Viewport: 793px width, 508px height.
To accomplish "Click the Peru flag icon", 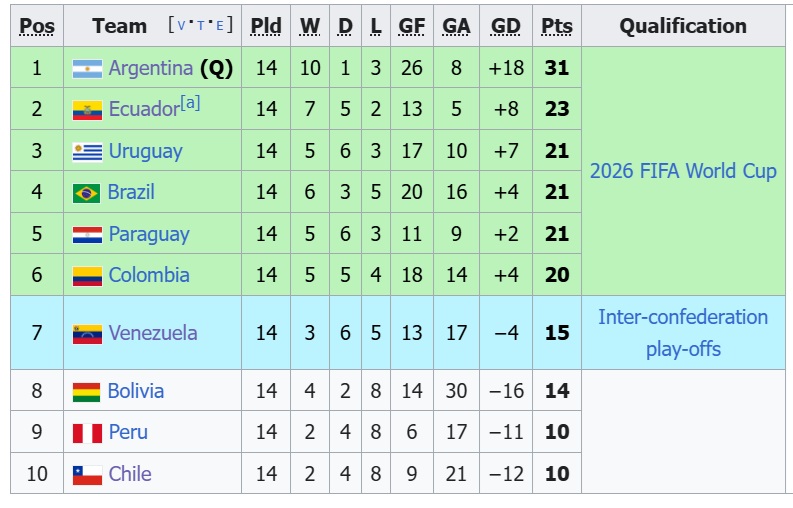I will coord(87,433).
